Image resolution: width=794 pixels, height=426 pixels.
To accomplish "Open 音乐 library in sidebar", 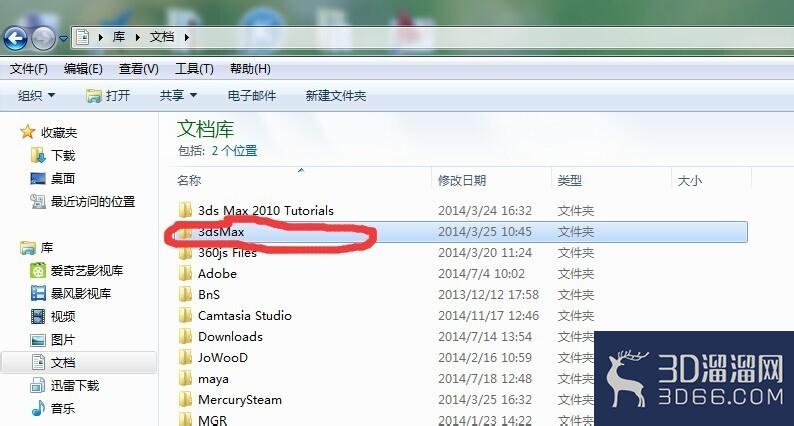I will tap(63, 408).
